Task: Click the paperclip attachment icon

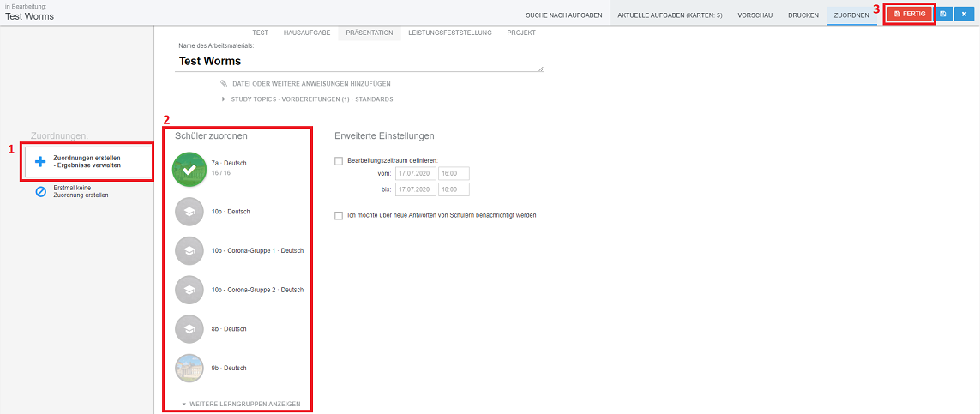Action: coord(224,83)
